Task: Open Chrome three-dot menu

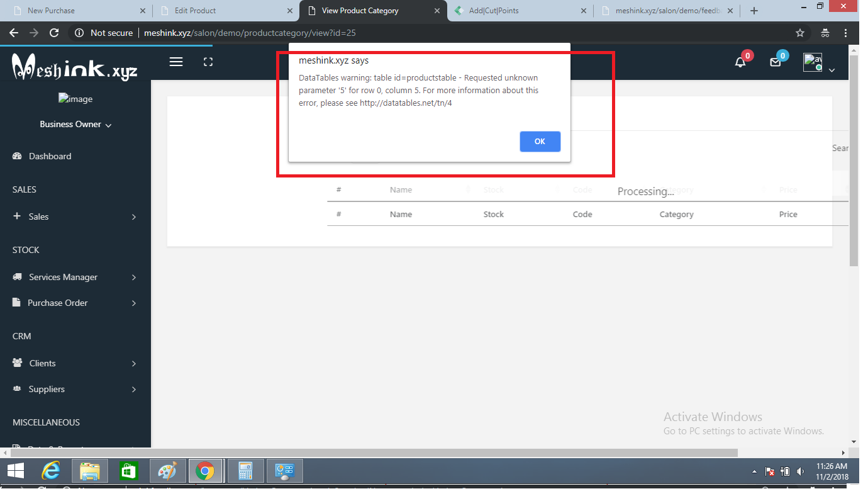Action: [846, 33]
